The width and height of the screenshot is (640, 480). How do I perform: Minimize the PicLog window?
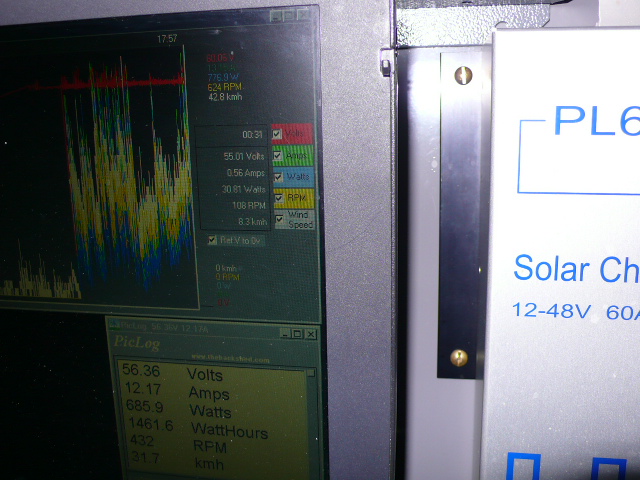(285, 333)
